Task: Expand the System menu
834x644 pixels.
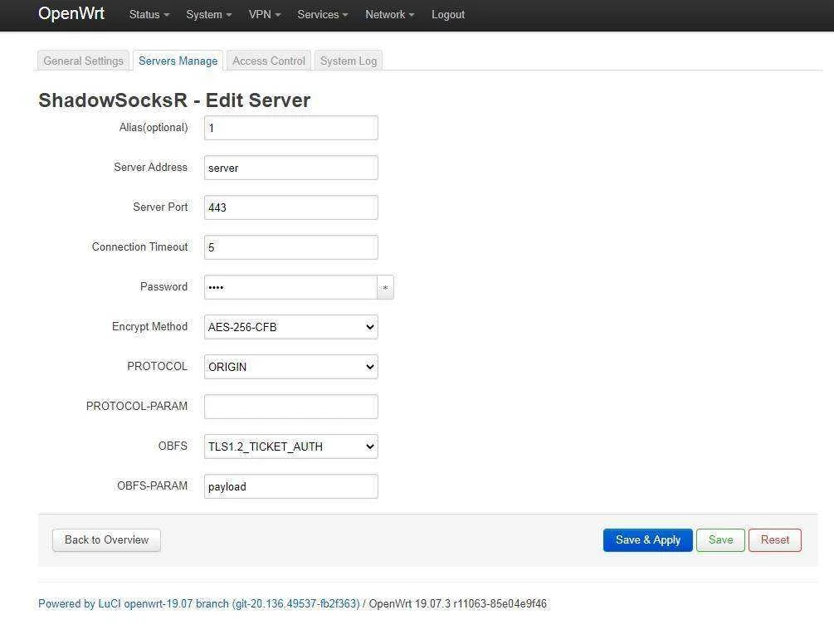Action: pyautogui.click(x=208, y=14)
